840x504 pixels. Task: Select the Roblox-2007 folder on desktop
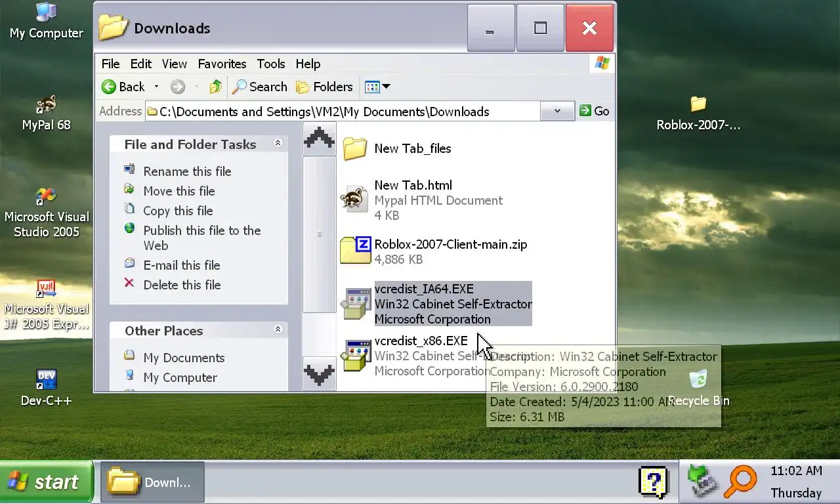pyautogui.click(x=698, y=113)
